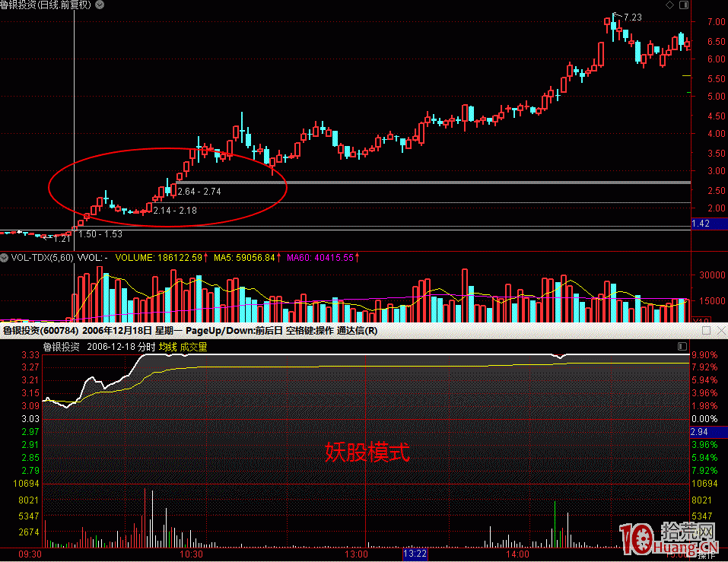Click the 2006-12-18 分时 label
Screen dimensions: 728x562
(121, 347)
